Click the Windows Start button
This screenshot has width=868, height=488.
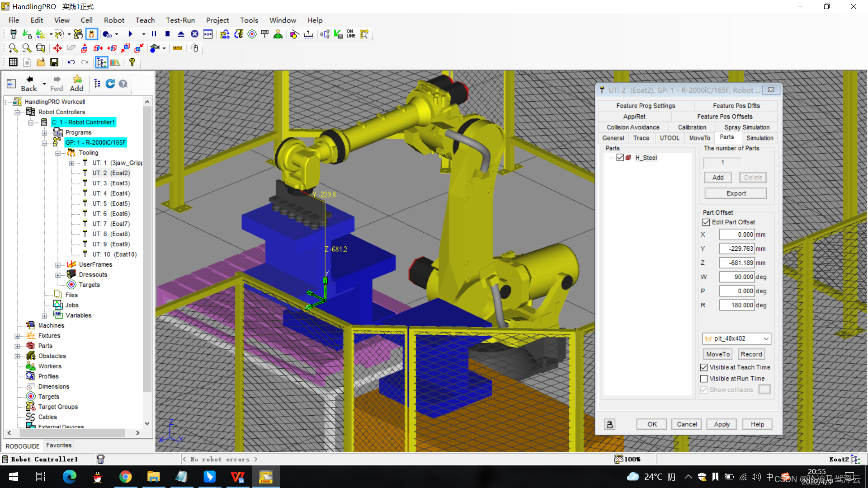(14, 477)
